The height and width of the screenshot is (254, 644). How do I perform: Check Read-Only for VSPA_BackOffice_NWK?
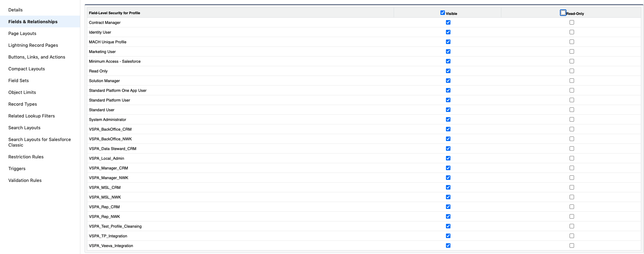(x=572, y=139)
